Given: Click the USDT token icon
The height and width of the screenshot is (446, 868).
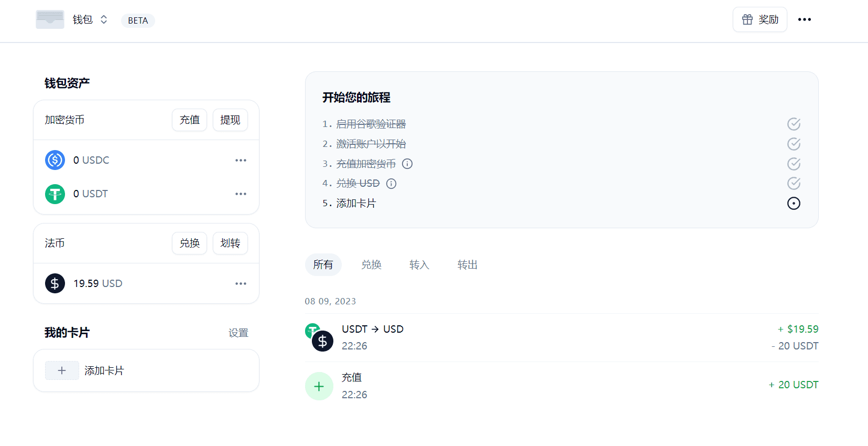Looking at the screenshot, I should (55, 194).
